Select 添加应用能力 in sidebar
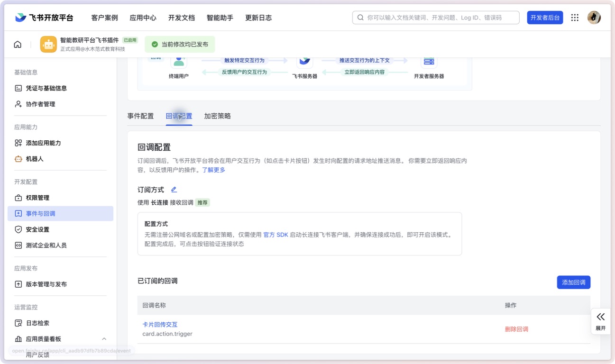Viewport: 615px width, 364px height. pyautogui.click(x=43, y=143)
